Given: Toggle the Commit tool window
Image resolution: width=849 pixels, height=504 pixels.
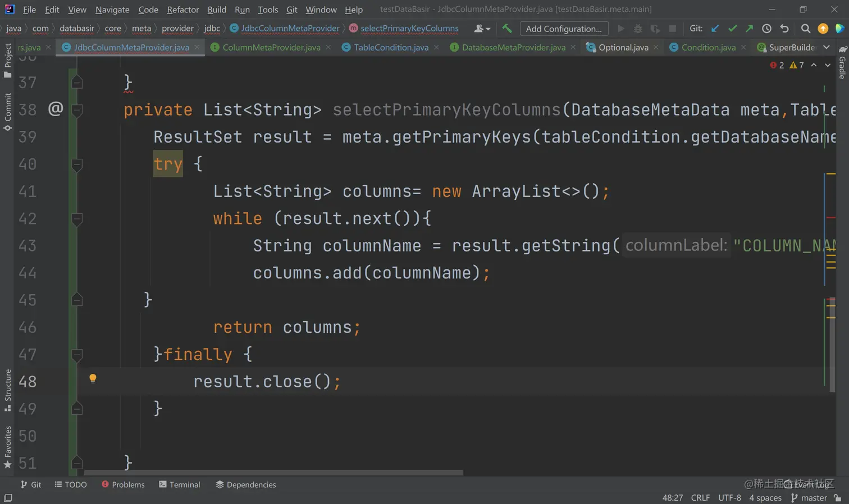Looking at the screenshot, I should [x=7, y=112].
